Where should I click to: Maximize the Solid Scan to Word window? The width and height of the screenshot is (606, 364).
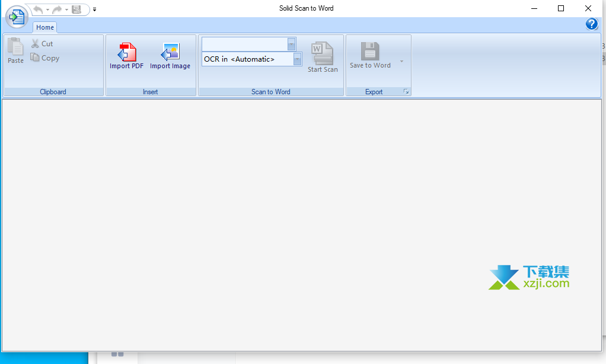(x=561, y=8)
